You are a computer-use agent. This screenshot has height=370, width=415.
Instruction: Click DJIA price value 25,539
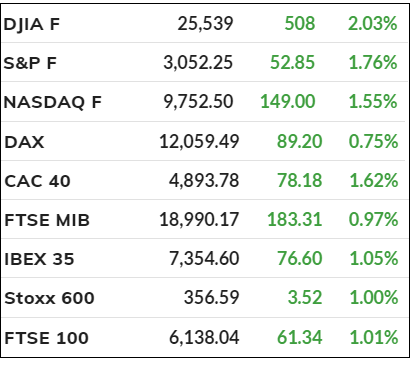(205, 24)
